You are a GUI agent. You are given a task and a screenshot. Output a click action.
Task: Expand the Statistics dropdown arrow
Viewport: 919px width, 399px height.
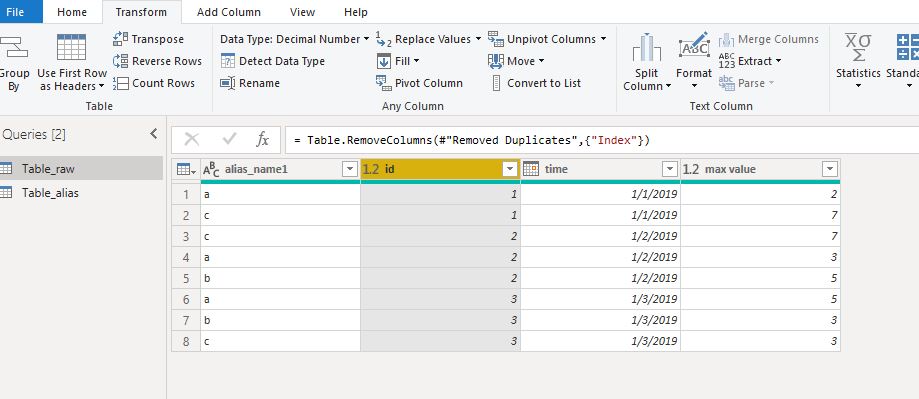click(x=858, y=87)
